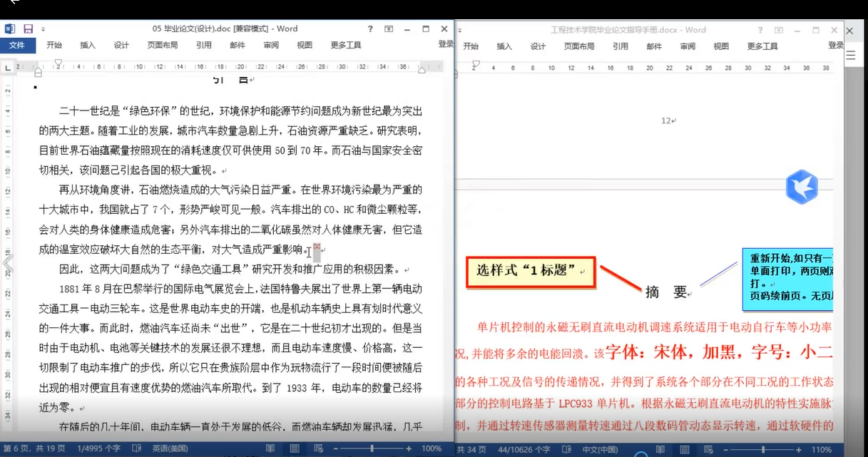Viewport: 868px width, 457px height.
Task: Select Web Layout view in left window
Action: point(318,448)
